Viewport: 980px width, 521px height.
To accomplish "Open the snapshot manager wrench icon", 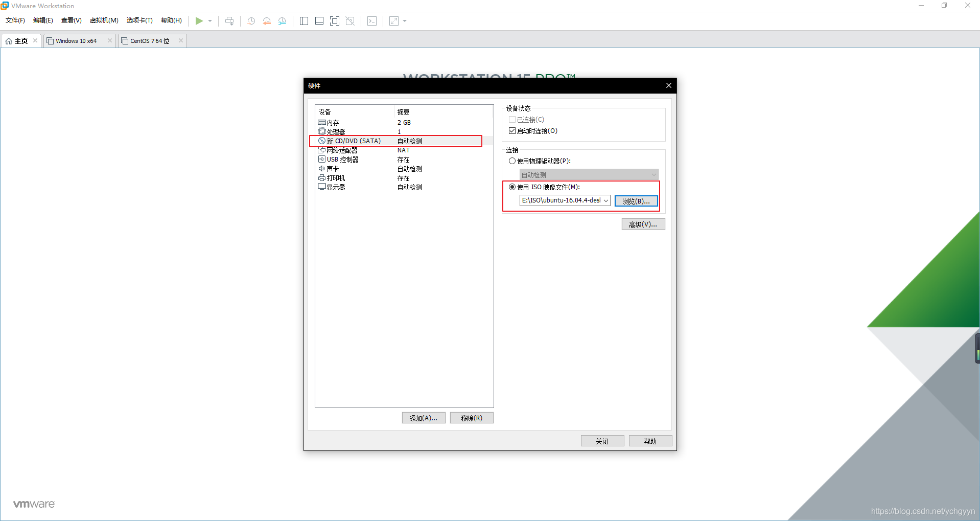I will [x=282, y=21].
